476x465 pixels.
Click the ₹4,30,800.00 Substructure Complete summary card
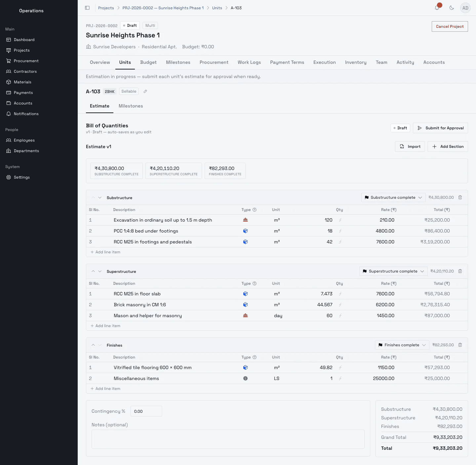pos(116,171)
